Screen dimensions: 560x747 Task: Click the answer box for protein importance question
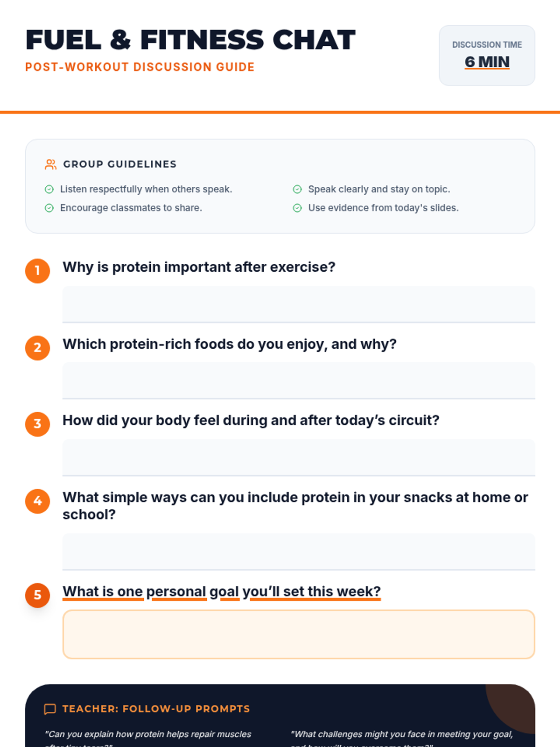click(x=299, y=304)
